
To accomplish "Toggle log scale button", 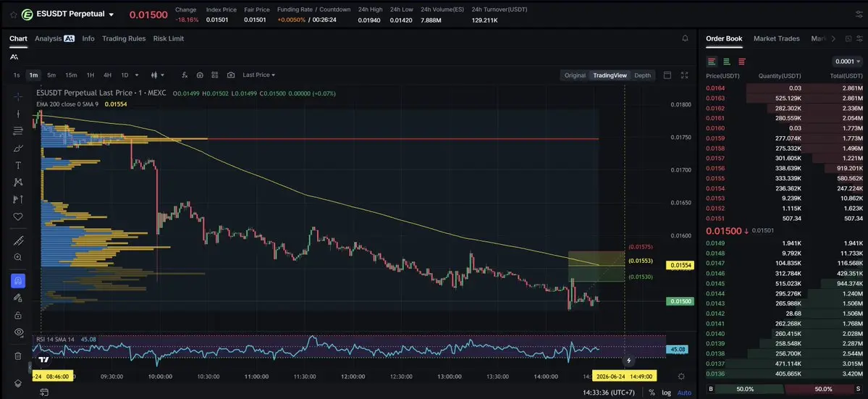I will [667, 392].
